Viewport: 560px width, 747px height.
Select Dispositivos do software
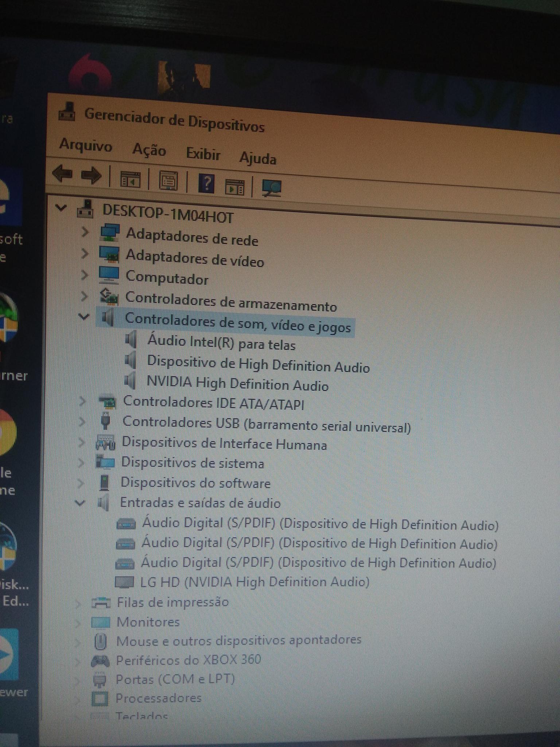(195, 483)
